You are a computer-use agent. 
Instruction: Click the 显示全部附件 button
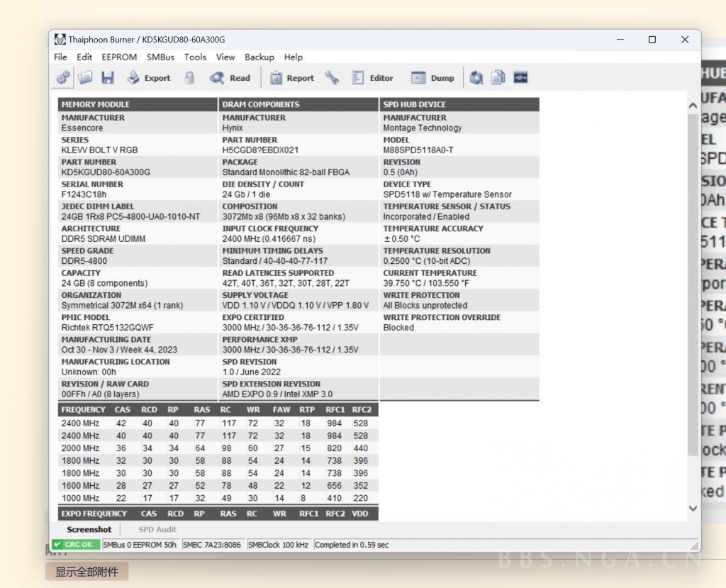[86, 572]
